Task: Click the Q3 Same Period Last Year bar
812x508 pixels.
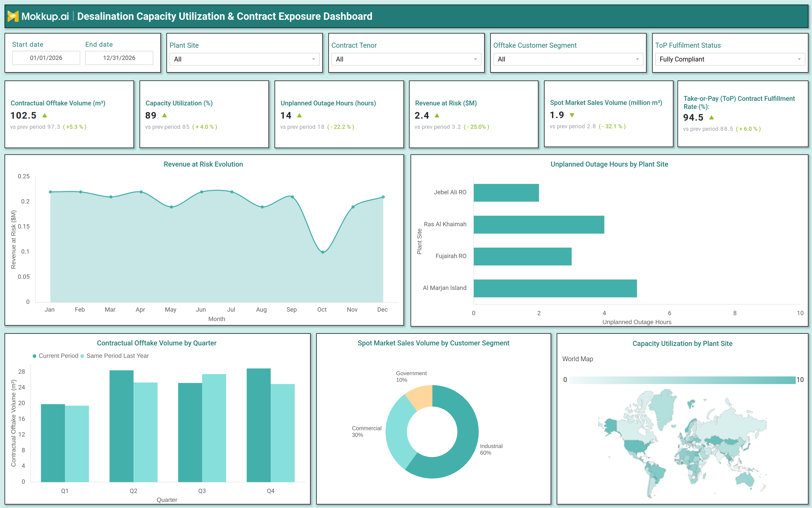Action: tap(214, 428)
